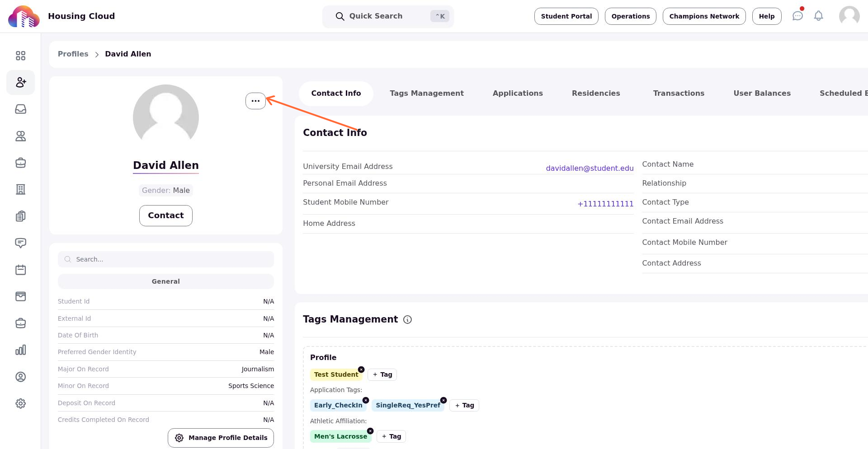Click the profile details Search field

click(166, 259)
